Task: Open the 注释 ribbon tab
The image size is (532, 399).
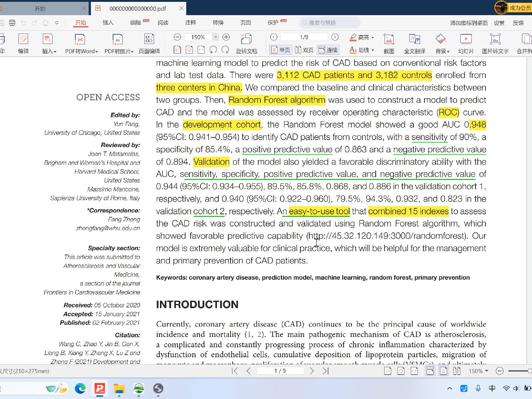Action: (x=191, y=23)
